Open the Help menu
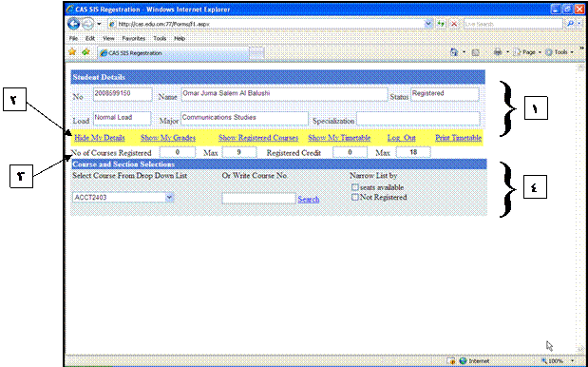The height and width of the screenshot is (367, 588). click(x=180, y=38)
